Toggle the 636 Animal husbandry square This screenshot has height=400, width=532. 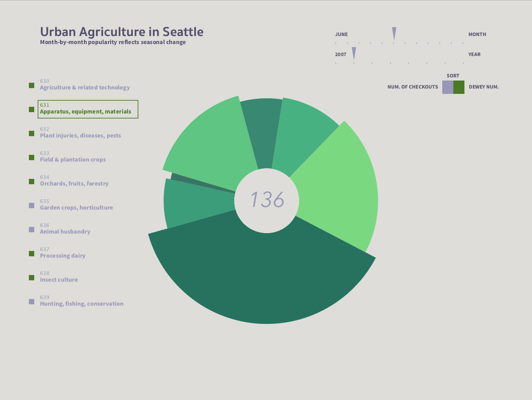click(x=32, y=230)
